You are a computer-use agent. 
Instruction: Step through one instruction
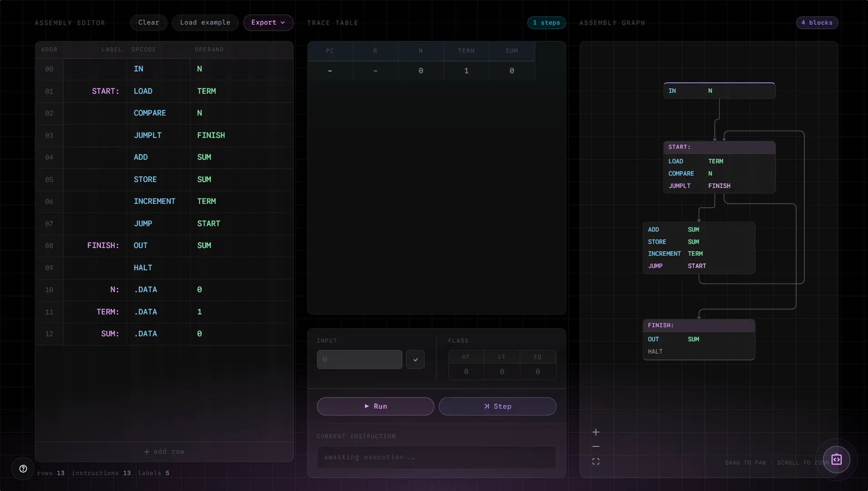coord(497,406)
